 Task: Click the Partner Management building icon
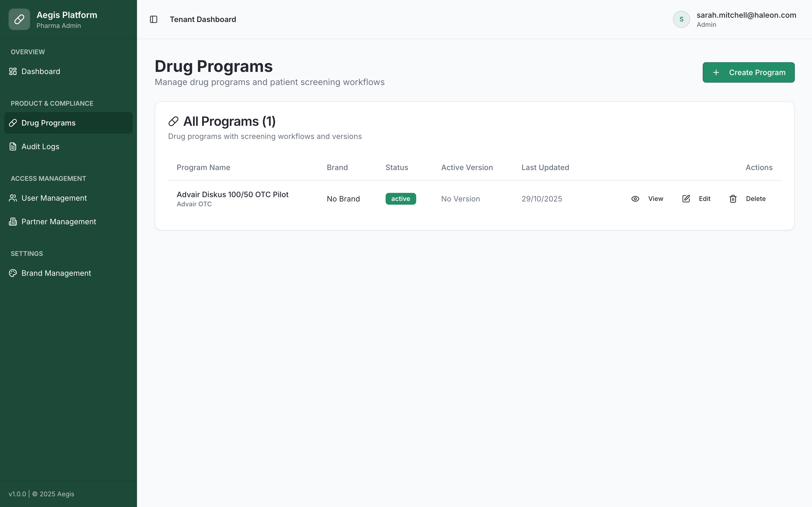[13, 221]
